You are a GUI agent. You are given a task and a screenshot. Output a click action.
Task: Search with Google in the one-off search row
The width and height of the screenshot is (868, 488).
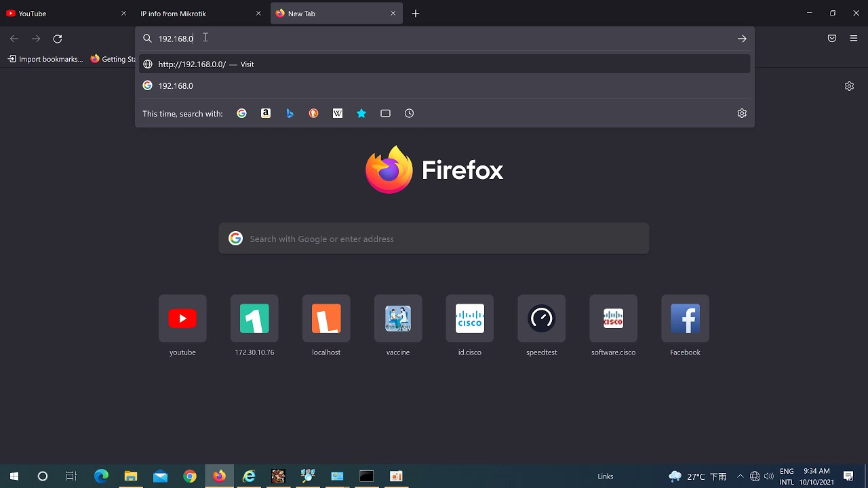[241, 113]
